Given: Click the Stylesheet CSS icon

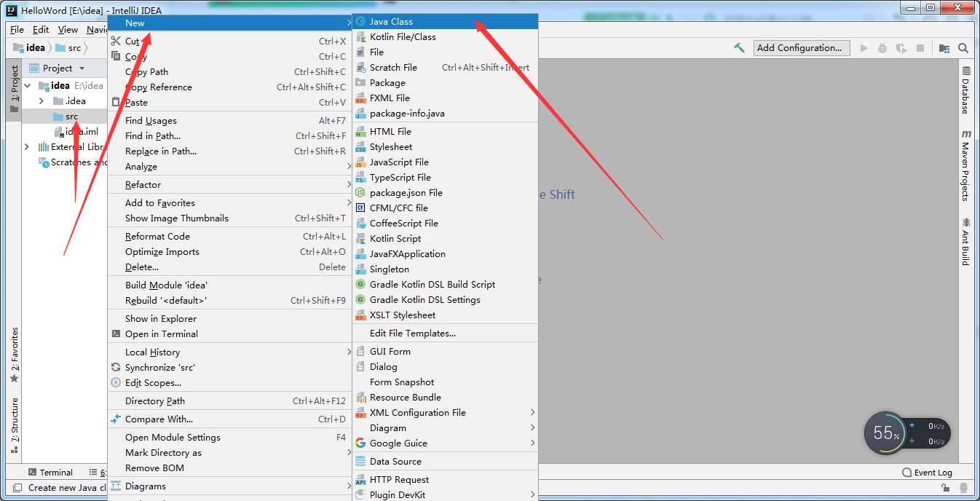Looking at the screenshot, I should [x=360, y=146].
